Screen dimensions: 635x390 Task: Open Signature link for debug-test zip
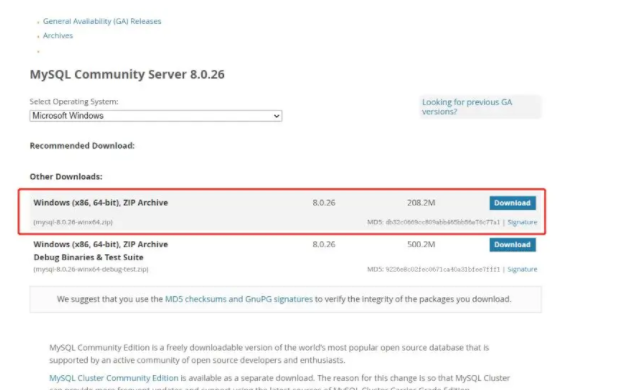pos(522,269)
